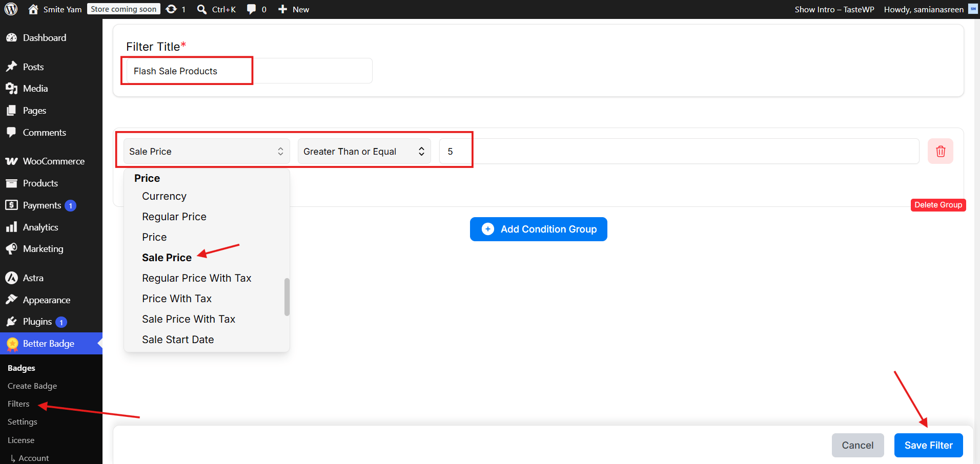Click the Astra logo icon
The image size is (980, 464).
point(11,278)
